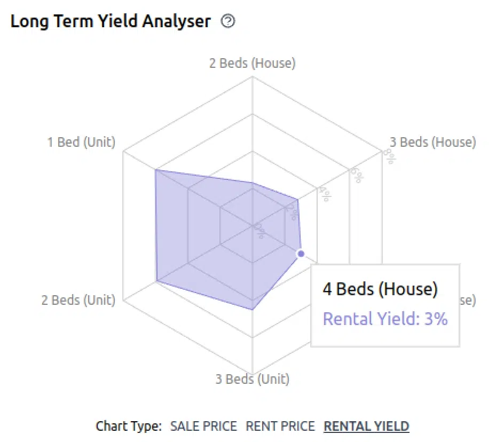This screenshot has height=442, width=504.
Task: Click the 2 Beds (House) axis label
Action: coord(253,63)
